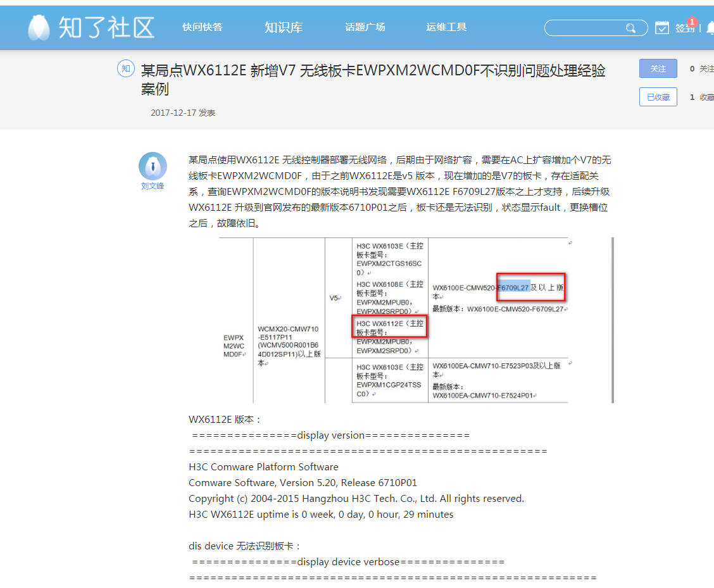Click the 已收藏 button

tap(658, 97)
